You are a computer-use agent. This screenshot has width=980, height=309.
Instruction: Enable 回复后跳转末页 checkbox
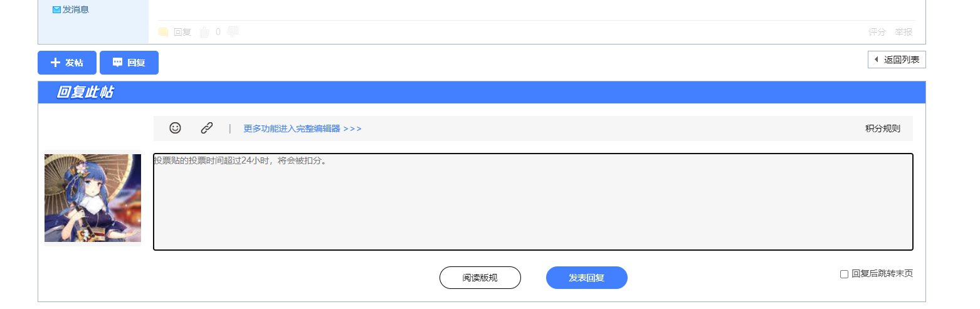pos(844,274)
